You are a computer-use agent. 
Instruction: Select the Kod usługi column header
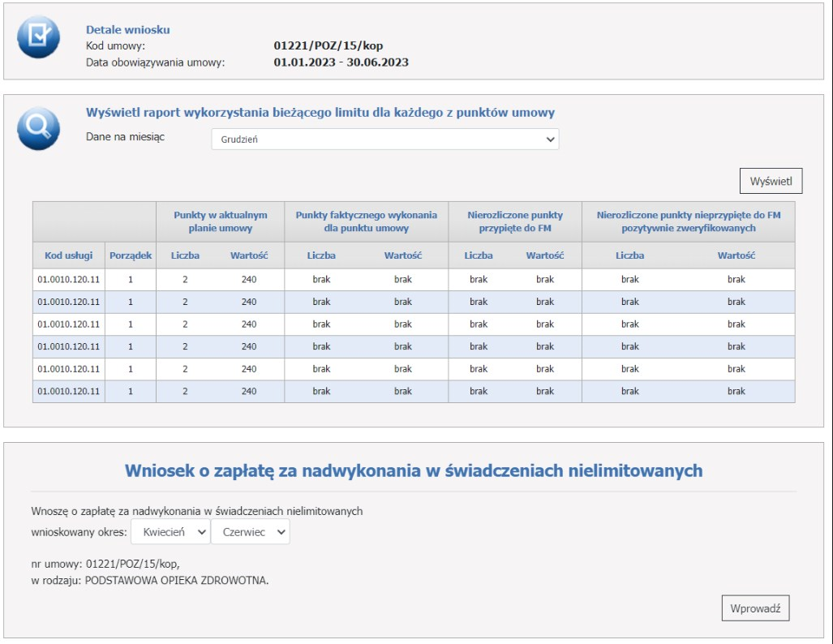[x=68, y=255]
